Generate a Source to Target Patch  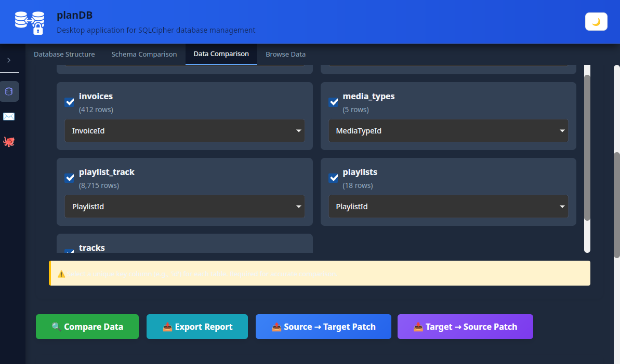pos(323,327)
